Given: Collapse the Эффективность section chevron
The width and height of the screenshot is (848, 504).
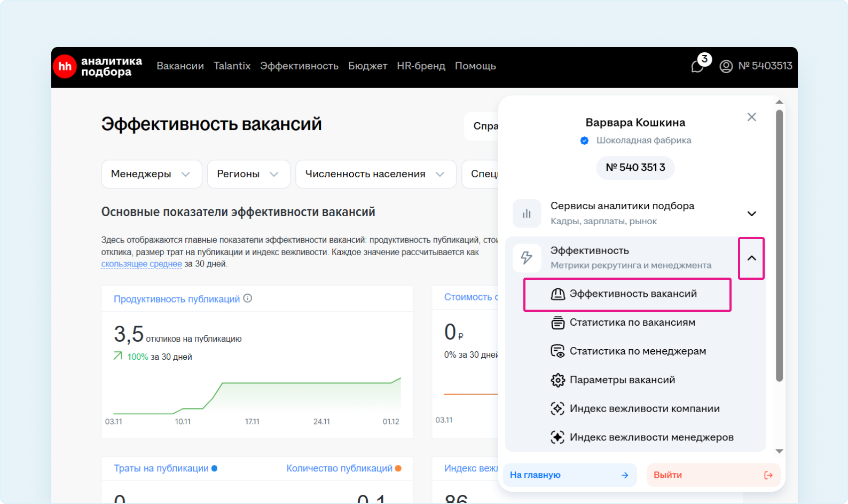Looking at the screenshot, I should click(x=751, y=258).
